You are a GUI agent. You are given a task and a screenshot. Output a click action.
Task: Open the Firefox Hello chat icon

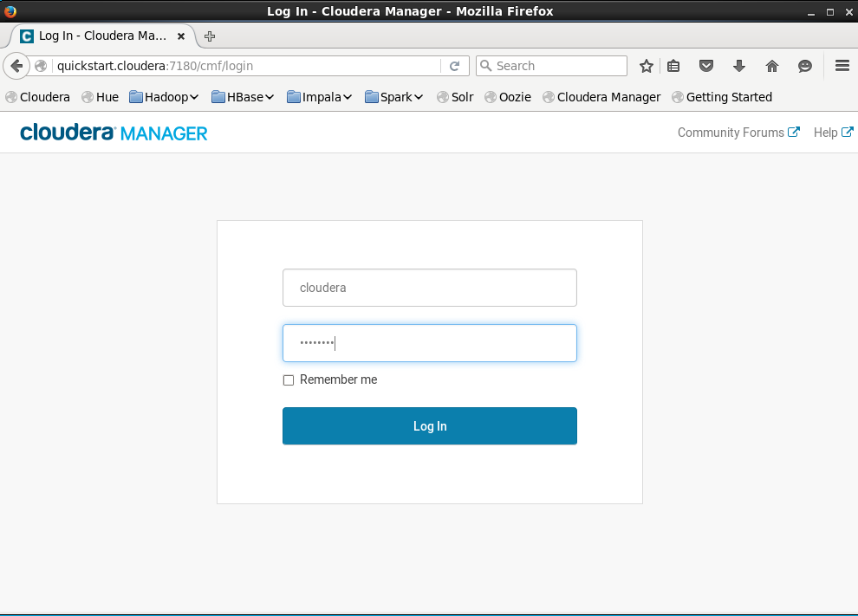click(x=805, y=66)
